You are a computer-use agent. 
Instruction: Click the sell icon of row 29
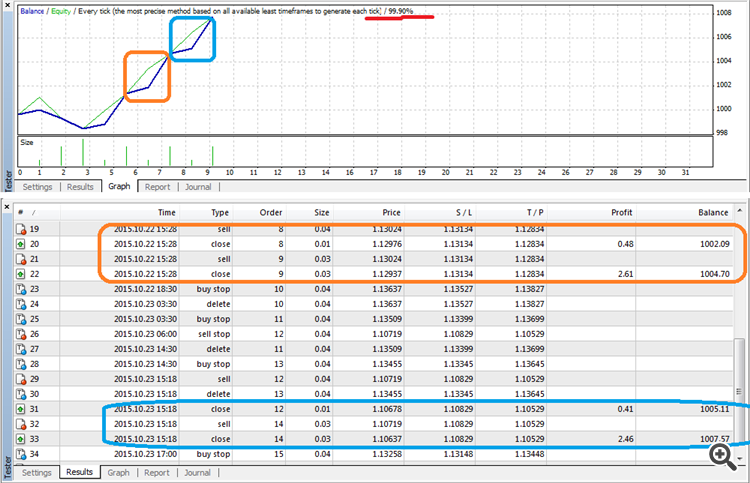(21, 379)
